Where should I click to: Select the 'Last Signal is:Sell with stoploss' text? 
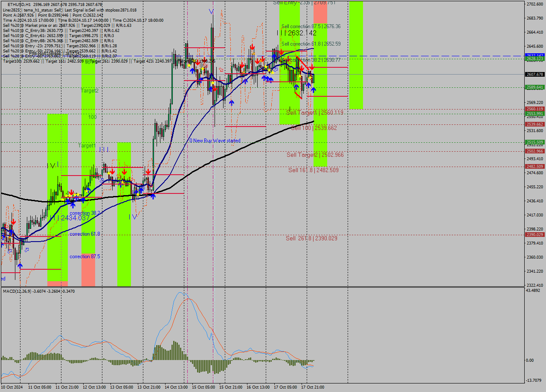tap(101, 10)
